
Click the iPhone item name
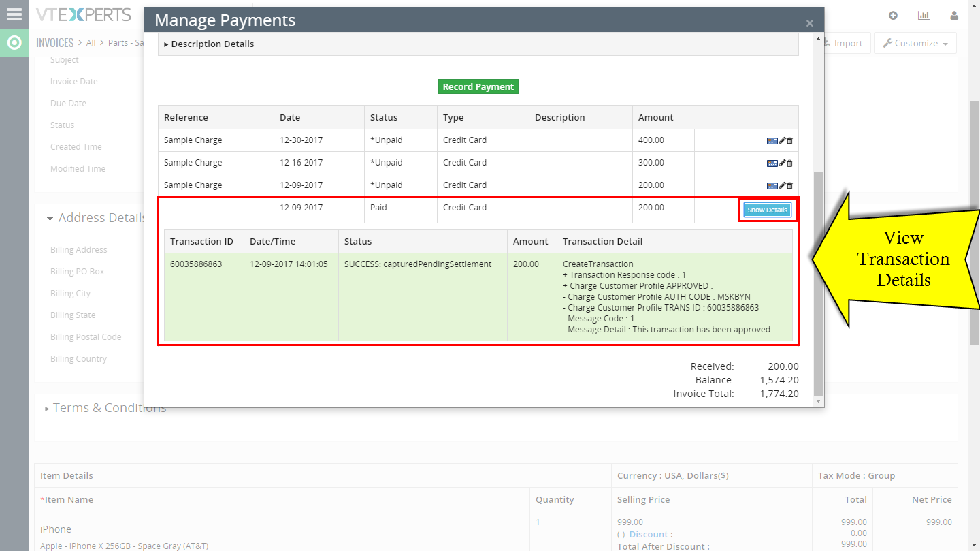pyautogui.click(x=56, y=529)
